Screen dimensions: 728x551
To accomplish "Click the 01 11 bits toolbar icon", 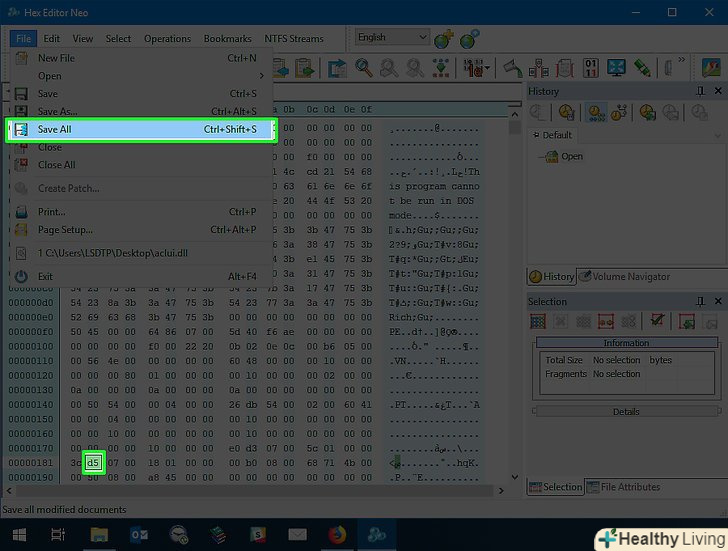I will click(x=591, y=68).
